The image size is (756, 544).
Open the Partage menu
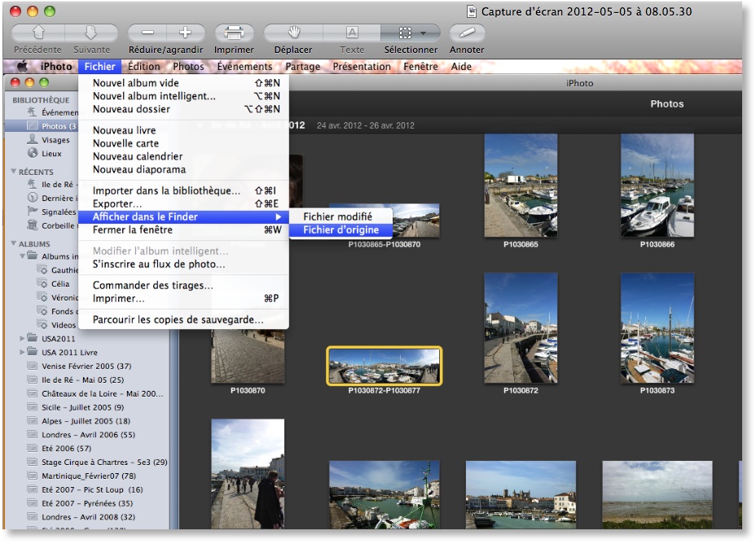tap(303, 67)
